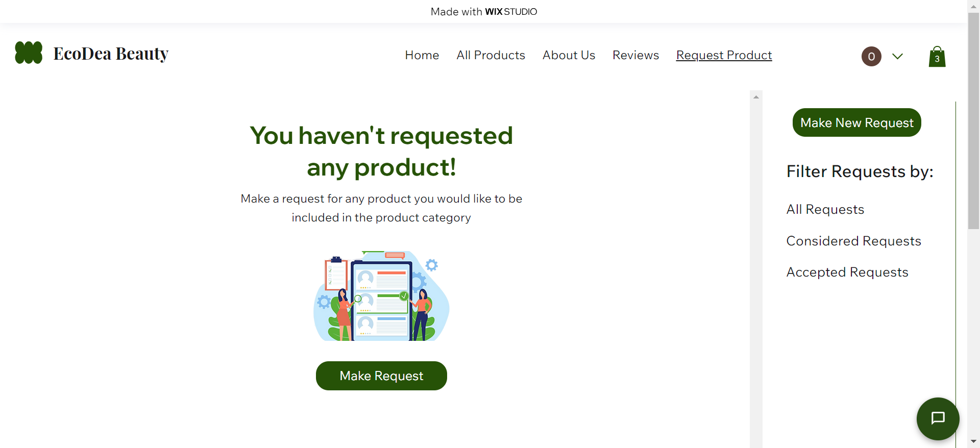Click the 'Make a request for any product' description text

pyautogui.click(x=381, y=208)
